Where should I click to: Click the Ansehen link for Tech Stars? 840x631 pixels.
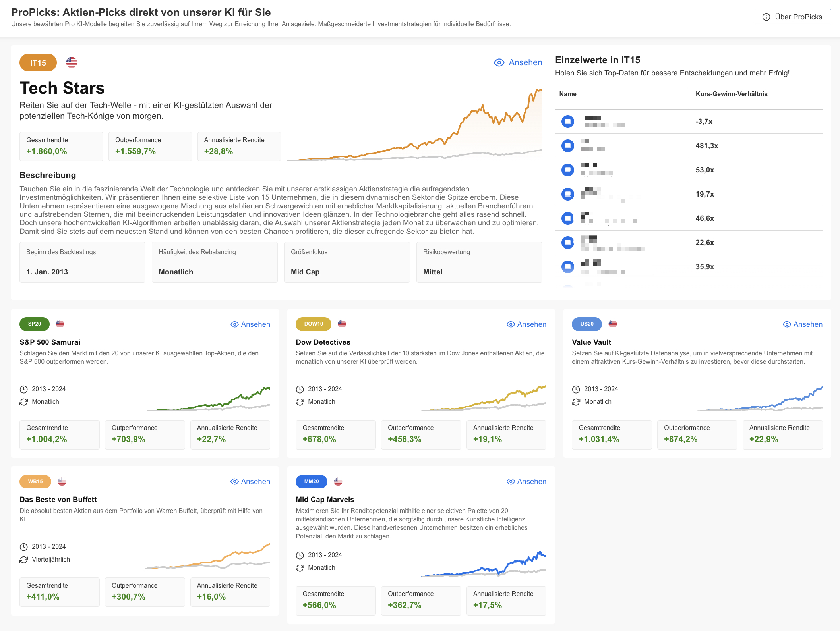tap(518, 62)
